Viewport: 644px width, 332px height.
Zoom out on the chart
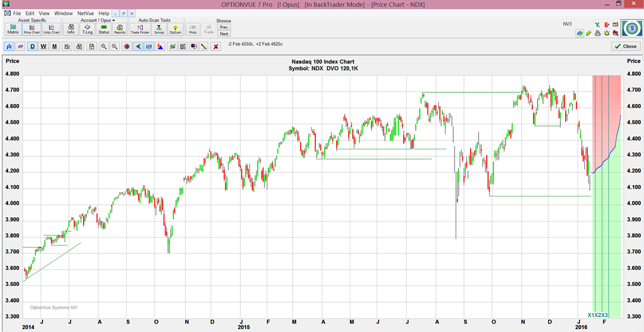pyautogui.click(x=115, y=47)
